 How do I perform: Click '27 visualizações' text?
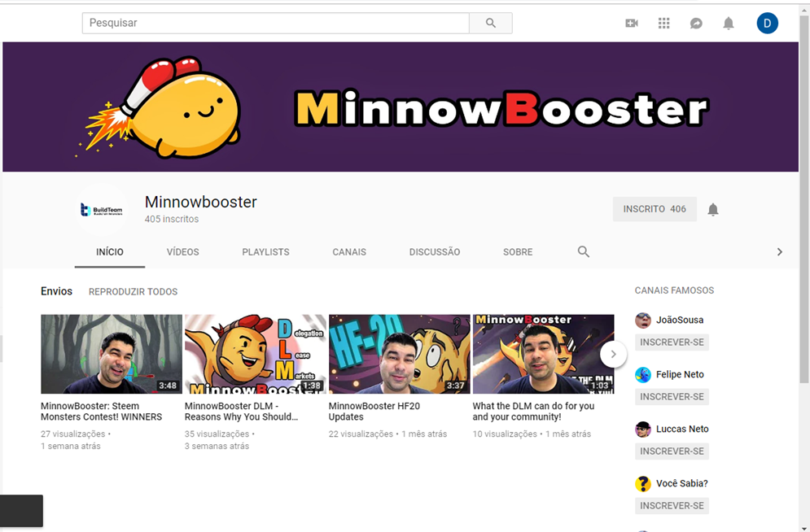[x=72, y=434]
